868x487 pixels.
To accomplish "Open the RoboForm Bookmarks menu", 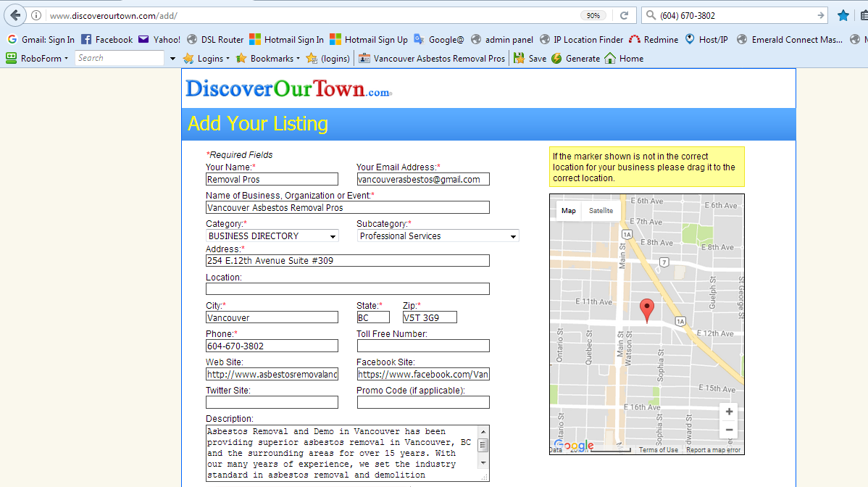I will 268,58.
